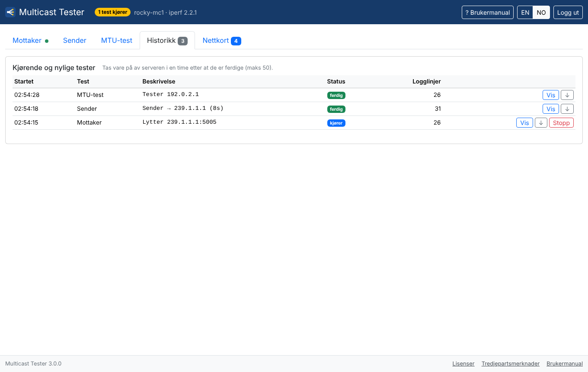Switch language to EN
Viewport: 588px width, 372px height.
pyautogui.click(x=525, y=13)
